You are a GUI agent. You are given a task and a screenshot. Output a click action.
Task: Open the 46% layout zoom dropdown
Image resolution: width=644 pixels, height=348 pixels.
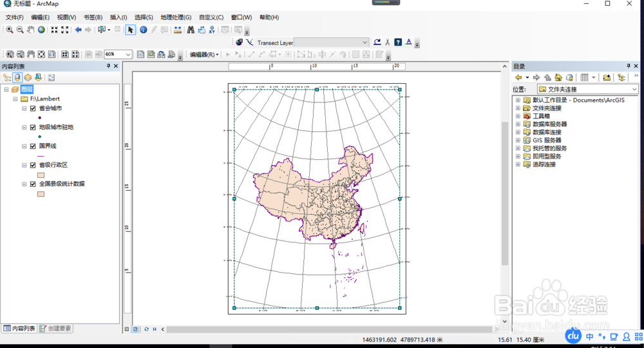pyautogui.click(x=128, y=54)
